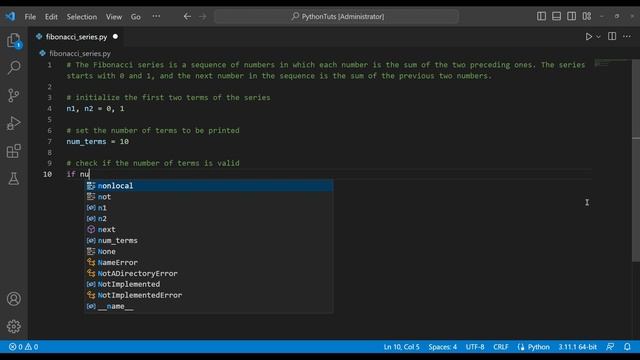The width and height of the screenshot is (640, 360).
Task: Click fibonacci_series.py in the breadcrumb
Action: click(80, 53)
